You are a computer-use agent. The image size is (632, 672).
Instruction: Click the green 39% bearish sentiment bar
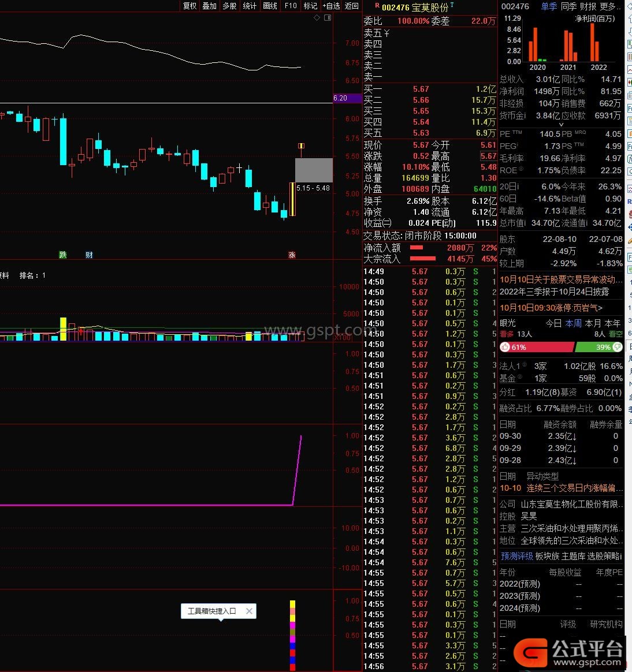click(x=599, y=347)
